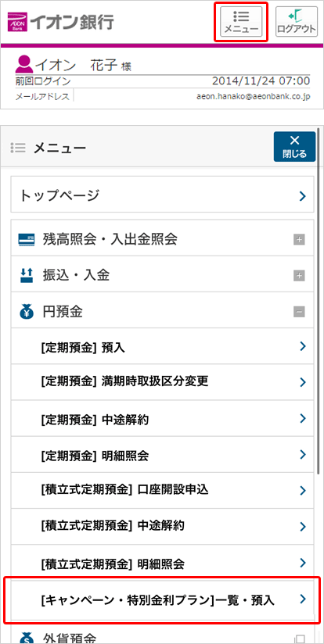Collapse 円預金 section with minus toggle

(299, 312)
